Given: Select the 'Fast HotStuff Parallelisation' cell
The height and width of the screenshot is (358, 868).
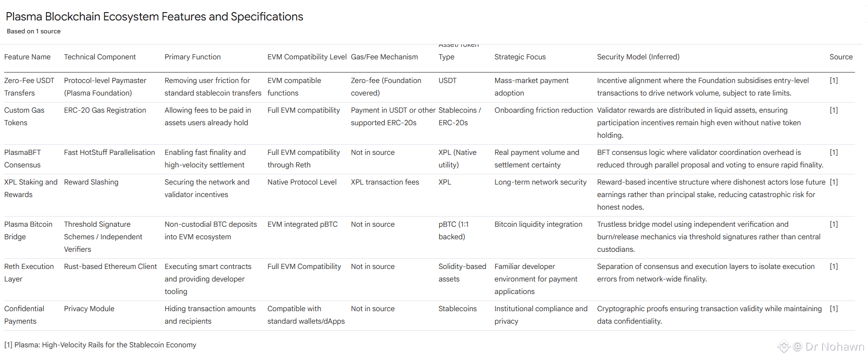Looking at the screenshot, I should pos(109,152).
